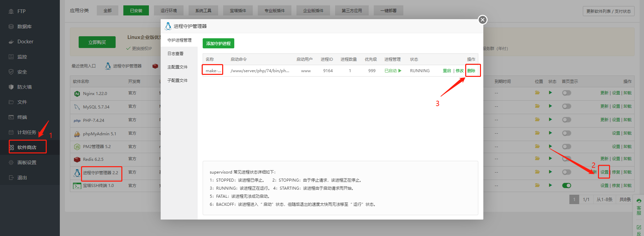Click the phpMyAdmin sailboat icon
Image resolution: width=644 pixels, height=236 pixels.
coord(77,134)
